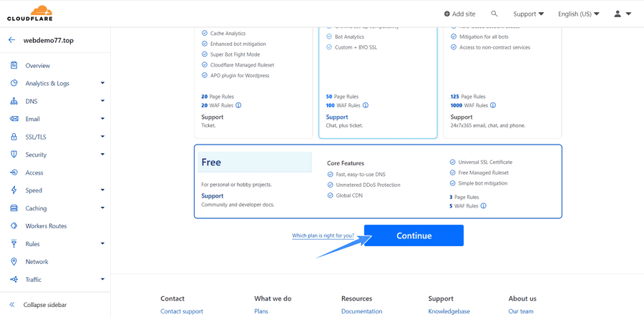Expand the Traffic submenu arrow

point(102,279)
